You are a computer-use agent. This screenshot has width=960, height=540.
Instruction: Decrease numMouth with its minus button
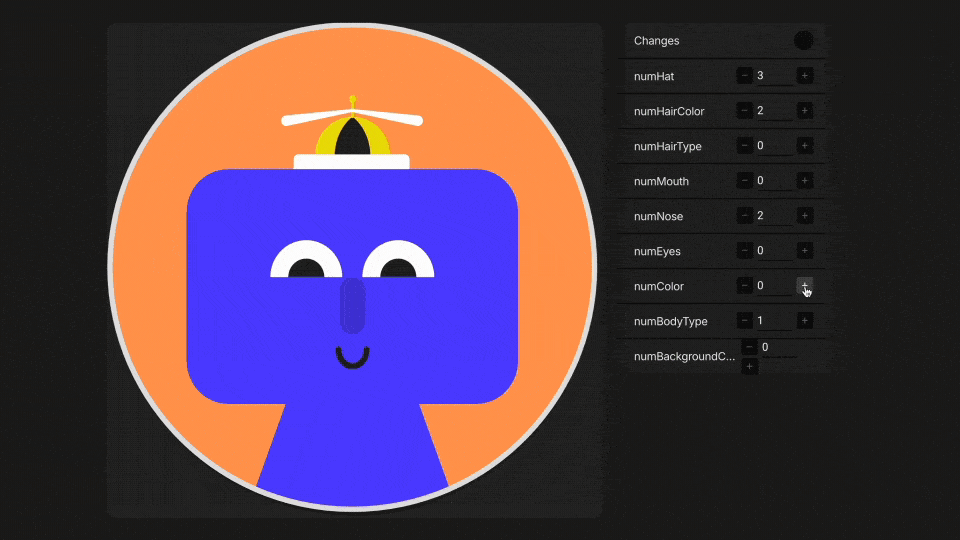tap(744, 180)
